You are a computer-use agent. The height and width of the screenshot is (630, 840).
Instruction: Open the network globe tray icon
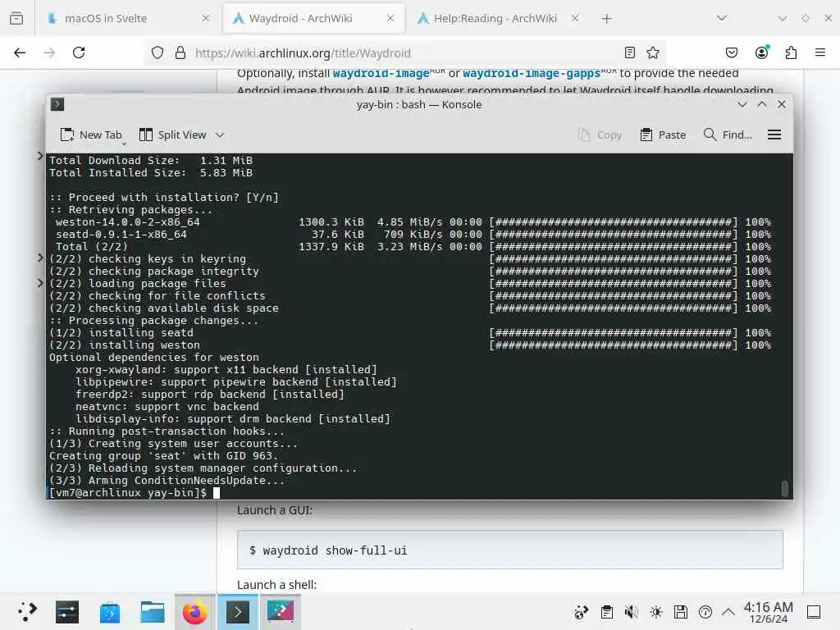click(x=582, y=612)
